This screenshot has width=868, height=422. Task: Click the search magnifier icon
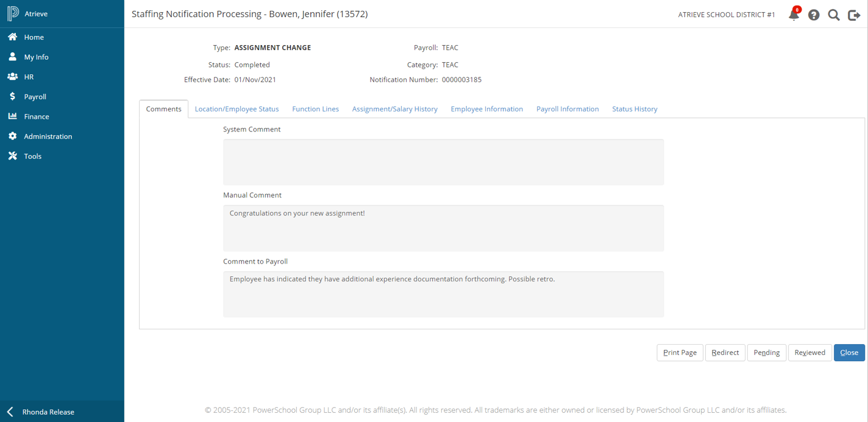coord(834,15)
